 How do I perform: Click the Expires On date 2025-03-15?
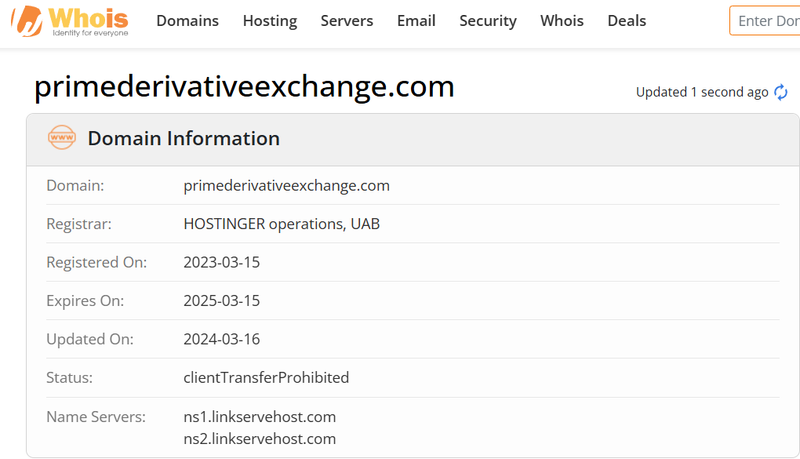(221, 300)
